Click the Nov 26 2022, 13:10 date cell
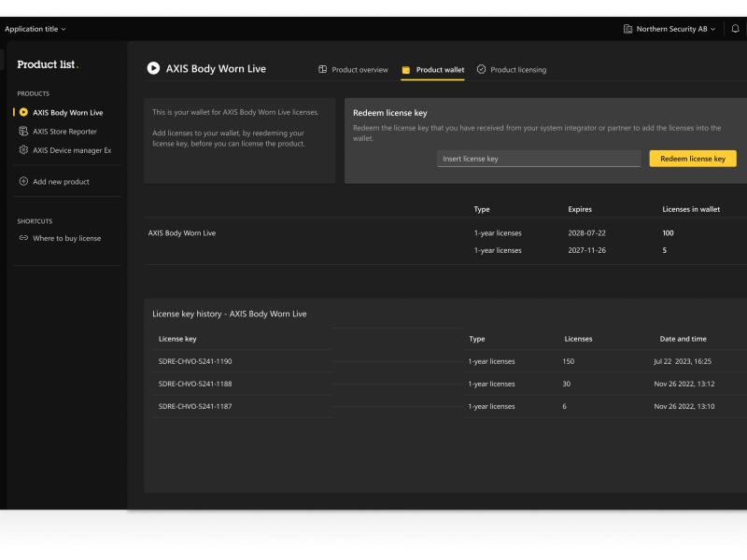The image size is (747, 560). (684, 407)
